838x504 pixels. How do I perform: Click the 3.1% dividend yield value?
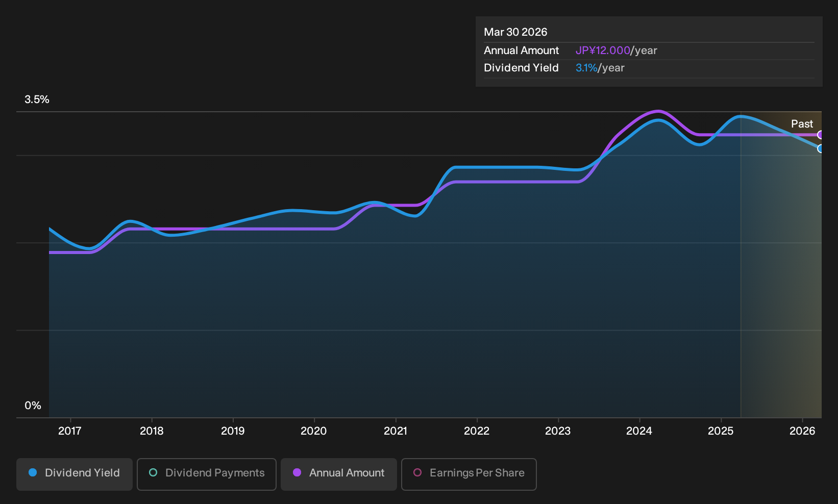coord(586,68)
